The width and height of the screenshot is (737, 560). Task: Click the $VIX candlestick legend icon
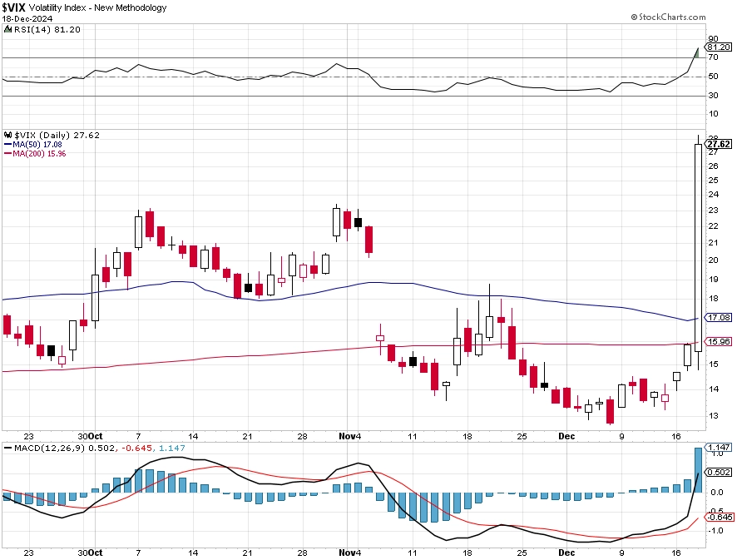8,135
